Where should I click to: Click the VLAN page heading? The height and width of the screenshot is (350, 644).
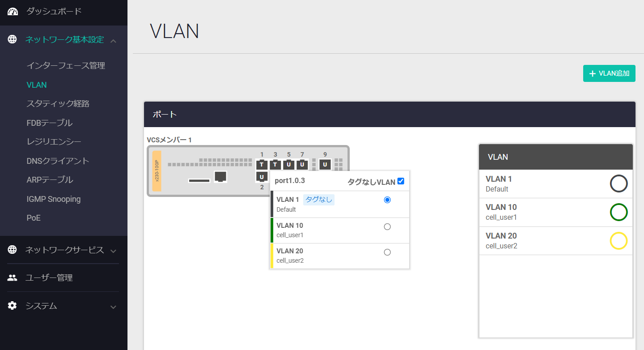[x=174, y=31]
